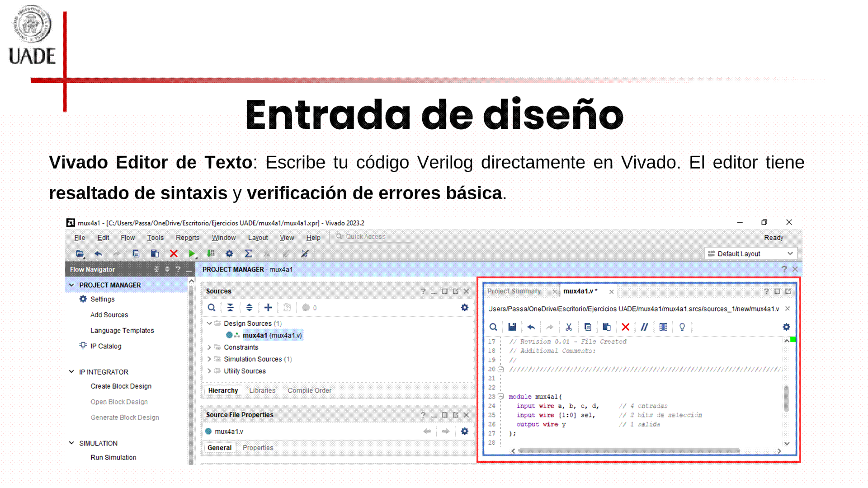Click the lightbulb icon in the editor toolbar

[682, 327]
